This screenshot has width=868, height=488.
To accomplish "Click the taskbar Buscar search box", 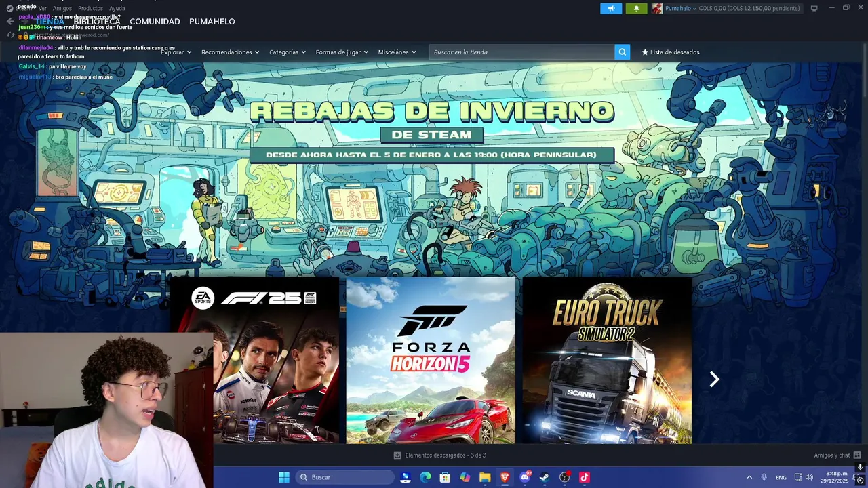I will pos(344,477).
